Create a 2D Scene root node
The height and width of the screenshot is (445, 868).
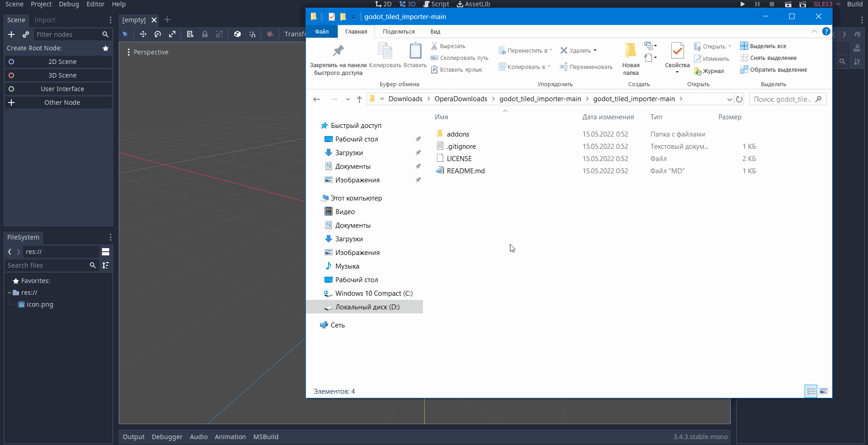[x=58, y=62]
